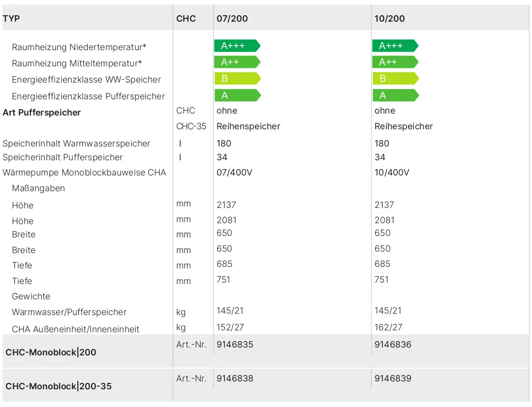Viewport: 532px width, 407px height.
Task: Select the Reihespeicher value under 10/200
Action: (404, 126)
